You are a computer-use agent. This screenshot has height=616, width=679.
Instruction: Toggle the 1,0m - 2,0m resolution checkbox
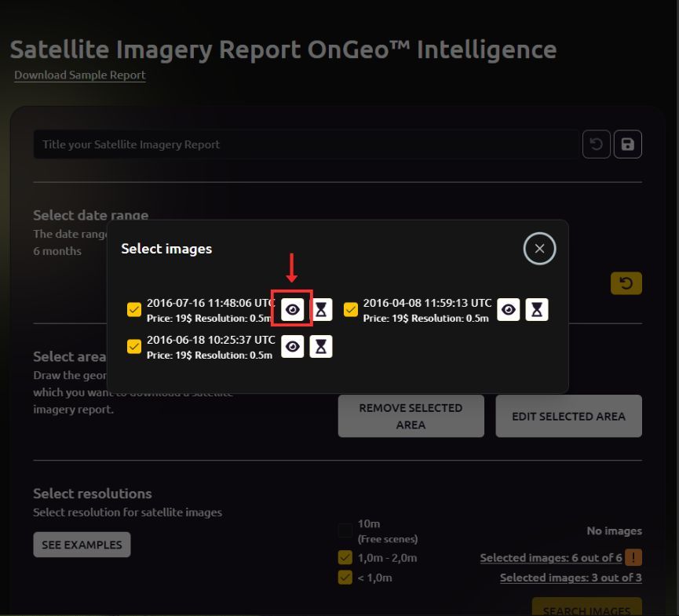tap(345, 558)
